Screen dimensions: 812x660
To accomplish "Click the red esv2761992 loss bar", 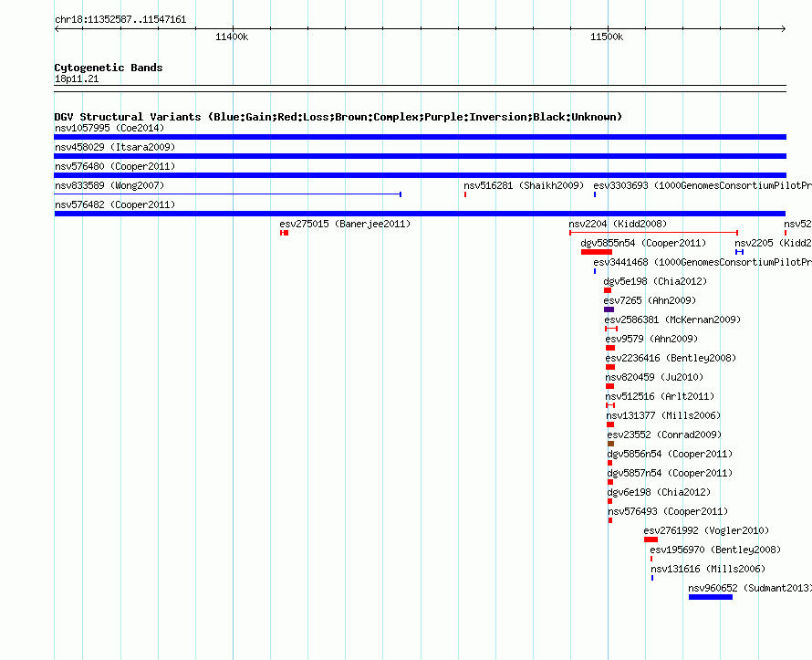I will 651,540.
